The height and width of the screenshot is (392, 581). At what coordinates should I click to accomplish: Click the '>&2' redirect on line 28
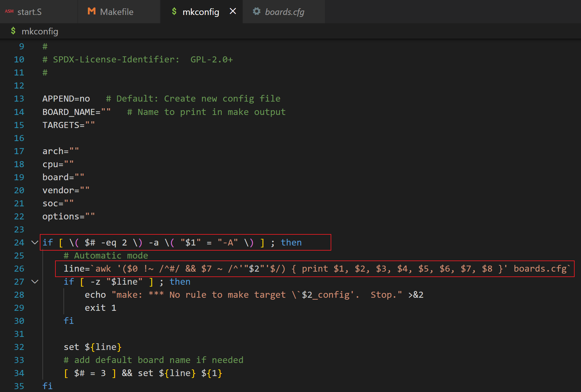pos(416,295)
